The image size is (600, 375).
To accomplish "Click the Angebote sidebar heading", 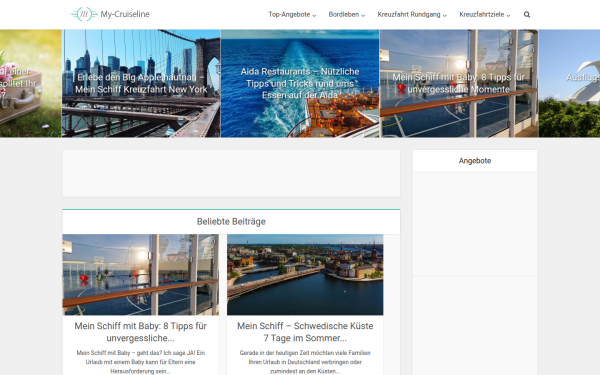I will point(475,161).
